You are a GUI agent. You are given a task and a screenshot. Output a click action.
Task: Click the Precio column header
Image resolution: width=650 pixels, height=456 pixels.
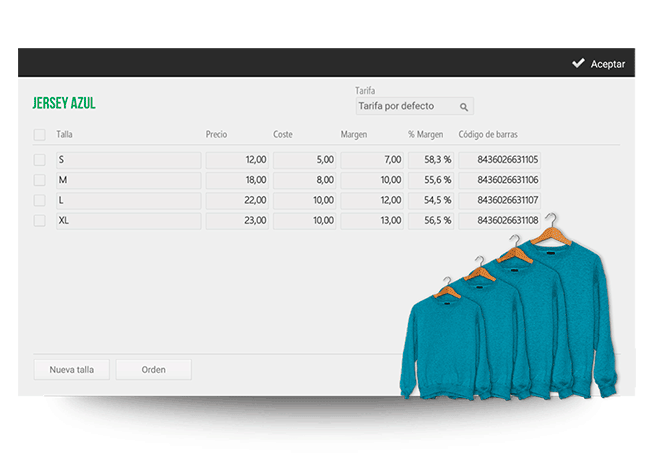(216, 134)
